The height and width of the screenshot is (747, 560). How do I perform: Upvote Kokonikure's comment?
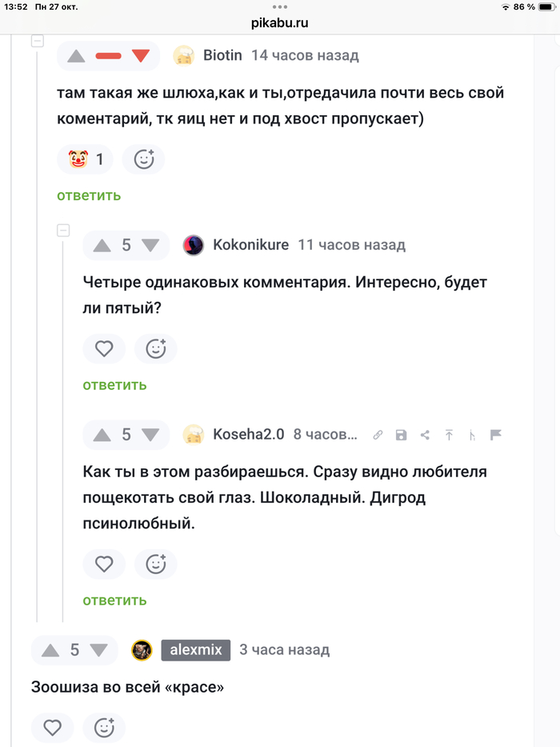pyautogui.click(x=102, y=245)
